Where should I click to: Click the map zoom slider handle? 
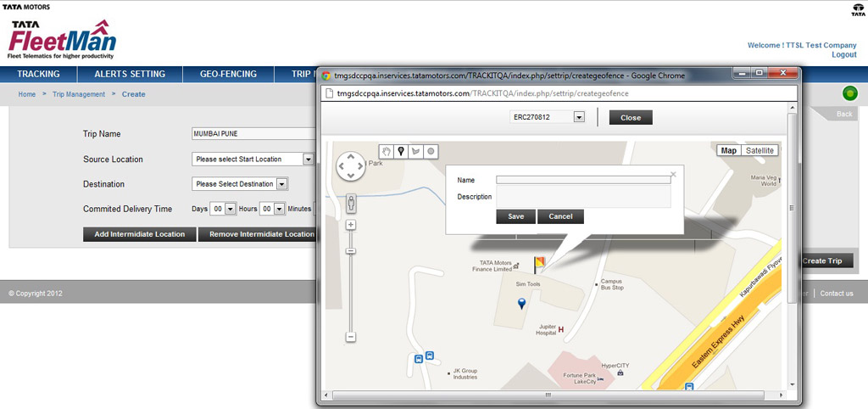click(351, 251)
